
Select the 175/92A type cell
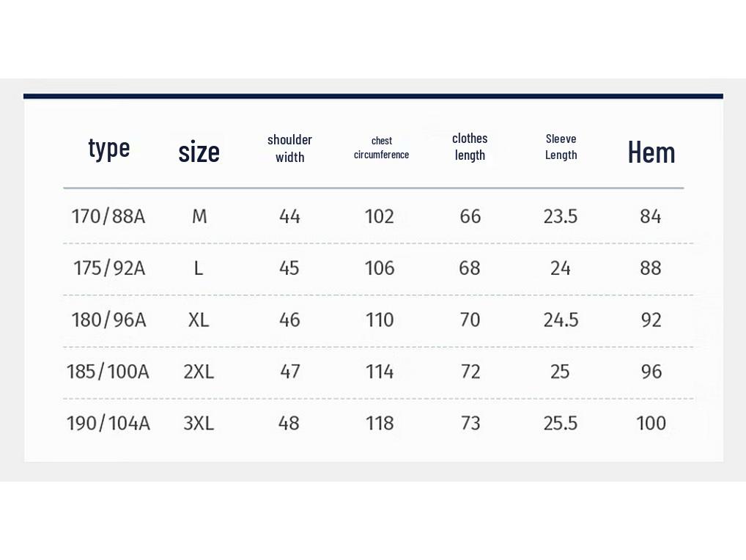pyautogui.click(x=109, y=268)
